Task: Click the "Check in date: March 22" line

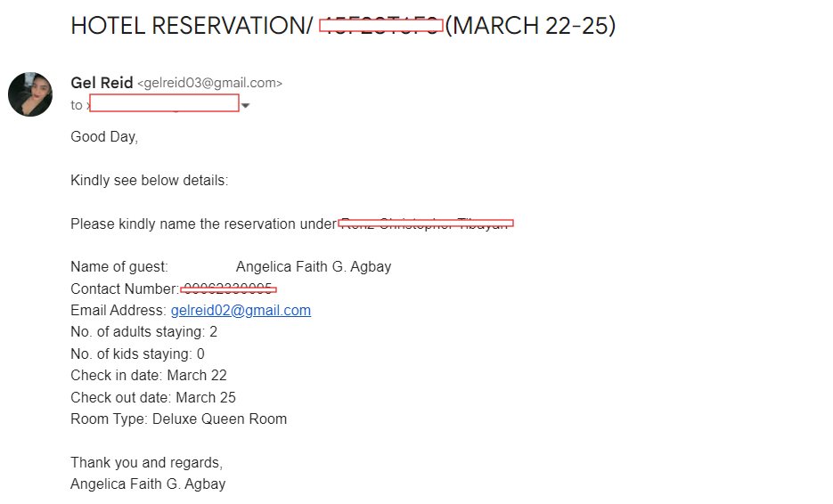Action: point(149,376)
